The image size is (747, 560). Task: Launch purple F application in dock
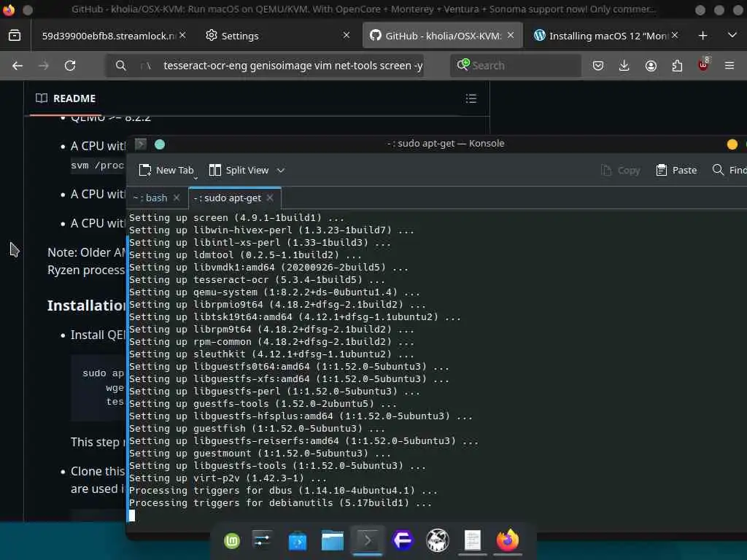403,540
